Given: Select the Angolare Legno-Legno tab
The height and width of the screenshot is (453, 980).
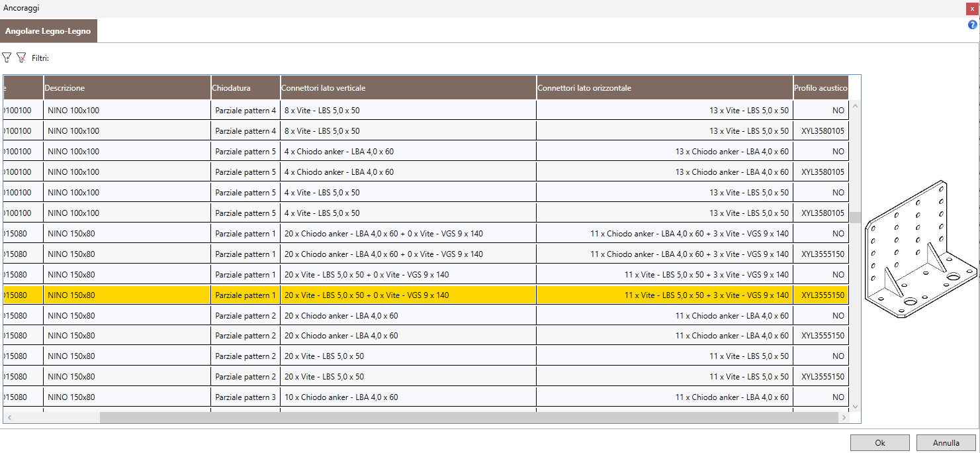Looking at the screenshot, I should click(48, 31).
